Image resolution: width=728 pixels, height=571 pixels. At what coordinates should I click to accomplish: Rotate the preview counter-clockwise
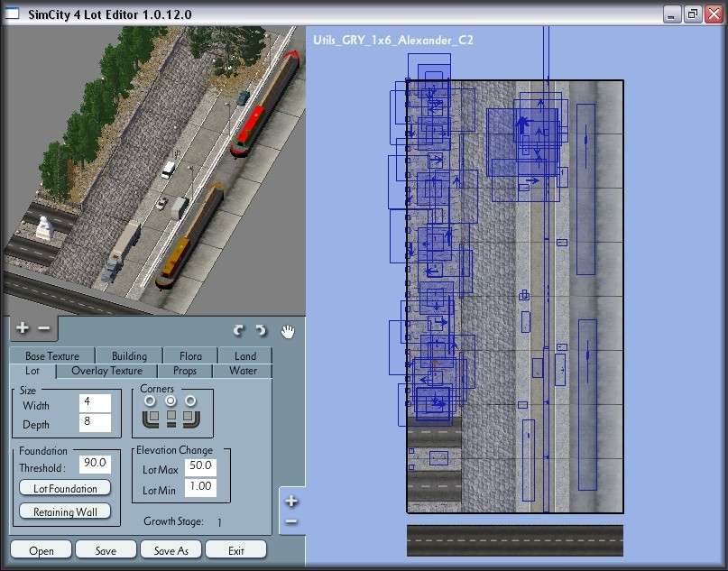pyautogui.click(x=239, y=330)
